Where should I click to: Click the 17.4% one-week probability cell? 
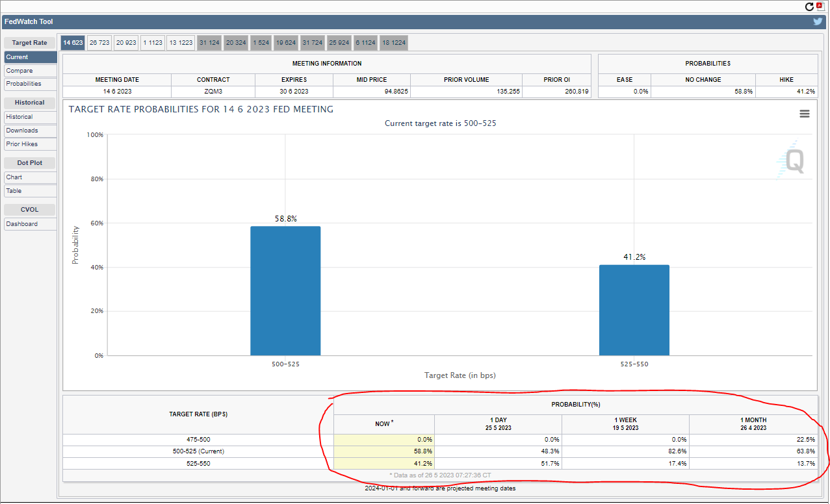[625, 464]
